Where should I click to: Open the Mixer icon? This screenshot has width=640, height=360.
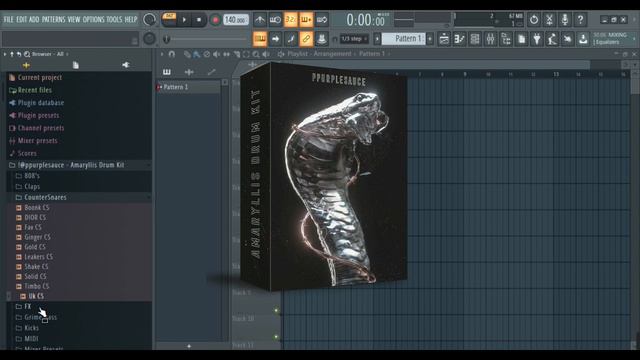(x=490, y=39)
